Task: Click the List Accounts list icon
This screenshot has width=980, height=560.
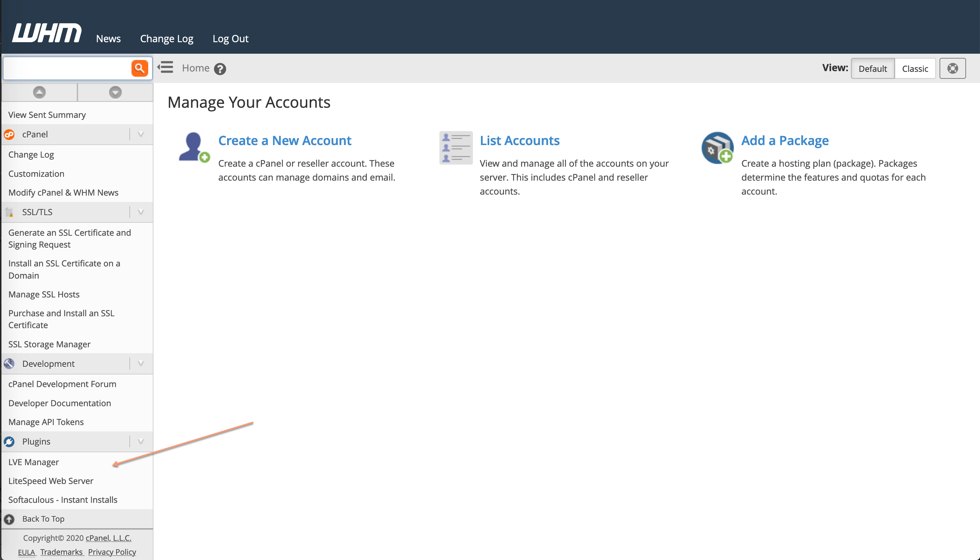Action: click(456, 148)
